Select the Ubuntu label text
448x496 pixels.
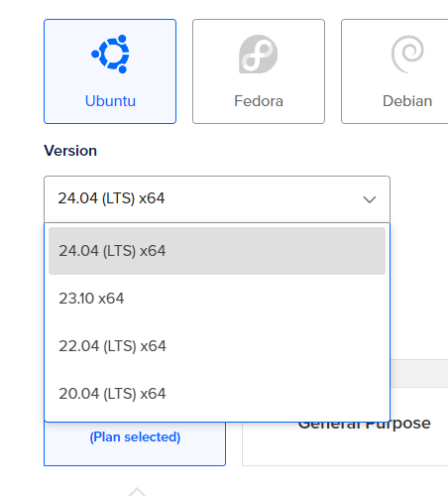point(110,101)
